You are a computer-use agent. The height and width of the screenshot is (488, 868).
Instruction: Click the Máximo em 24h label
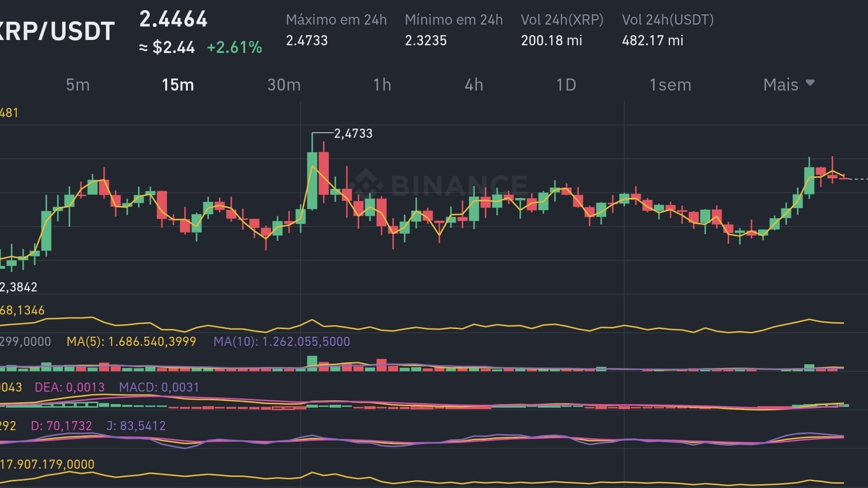coord(336,20)
